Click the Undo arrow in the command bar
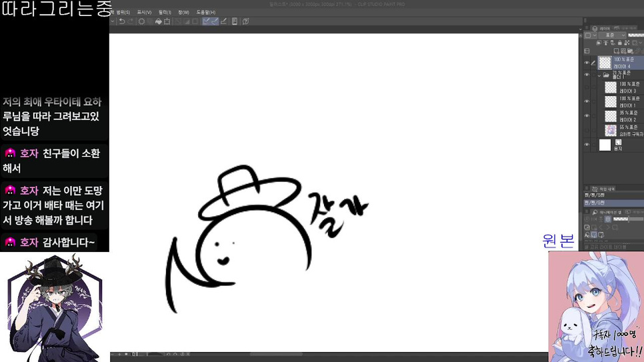 (121, 21)
